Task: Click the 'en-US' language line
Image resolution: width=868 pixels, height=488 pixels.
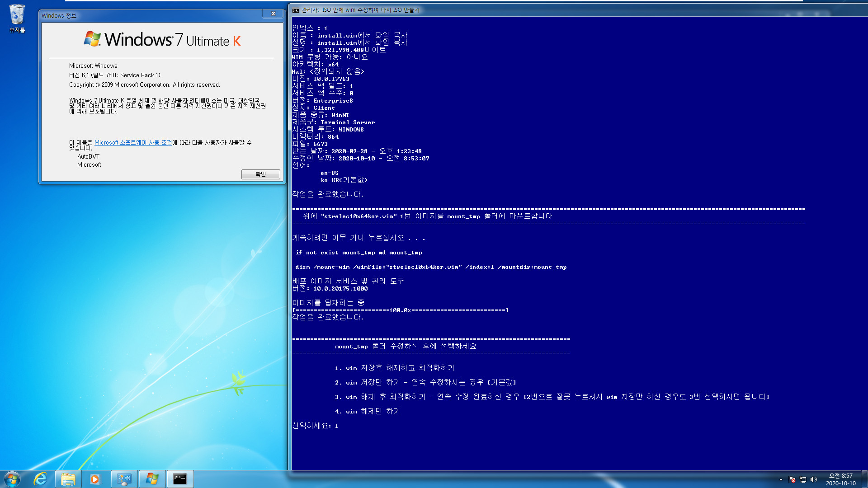Action: pyautogui.click(x=330, y=173)
